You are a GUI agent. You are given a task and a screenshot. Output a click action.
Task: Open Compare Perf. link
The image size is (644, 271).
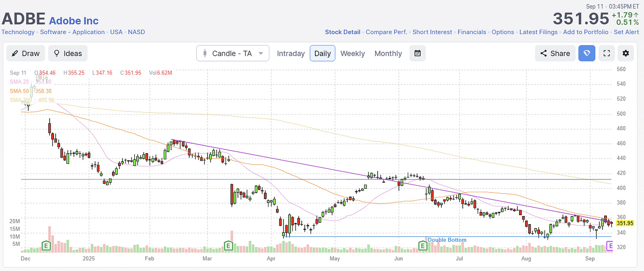click(387, 32)
